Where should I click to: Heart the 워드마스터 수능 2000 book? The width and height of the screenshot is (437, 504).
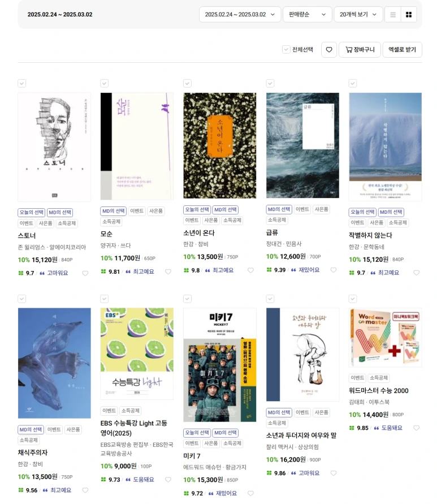click(417, 428)
